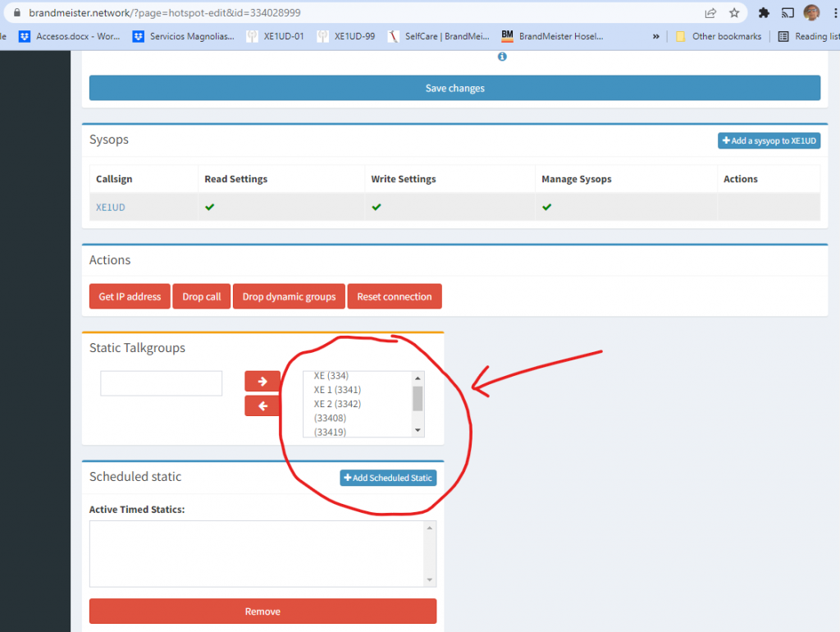Screen dimensions: 840x632
Task: Open the Reading list
Action: [809, 36]
